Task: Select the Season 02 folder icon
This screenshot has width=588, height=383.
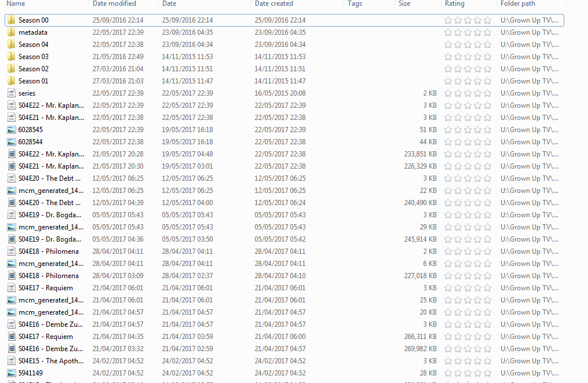Action: point(12,69)
